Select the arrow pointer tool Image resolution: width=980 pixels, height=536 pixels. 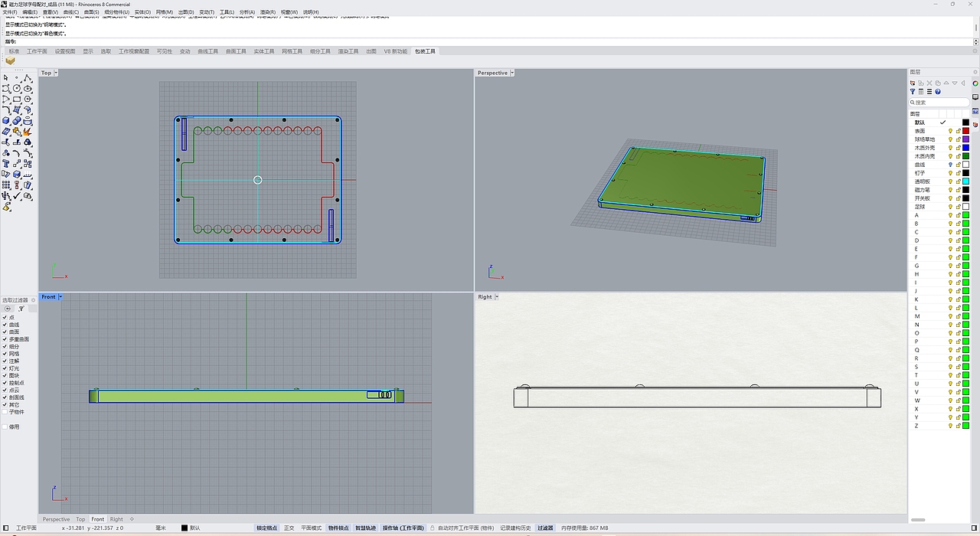click(x=6, y=77)
